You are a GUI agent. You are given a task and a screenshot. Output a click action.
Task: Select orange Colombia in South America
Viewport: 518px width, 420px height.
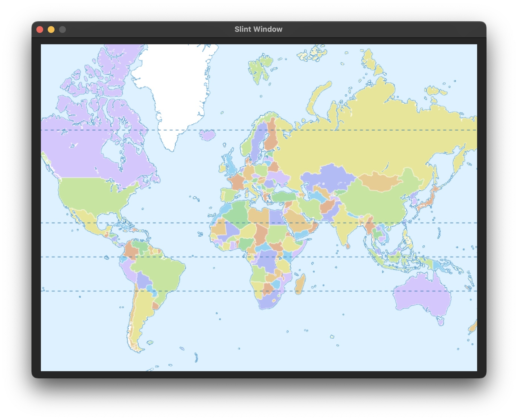(x=131, y=250)
